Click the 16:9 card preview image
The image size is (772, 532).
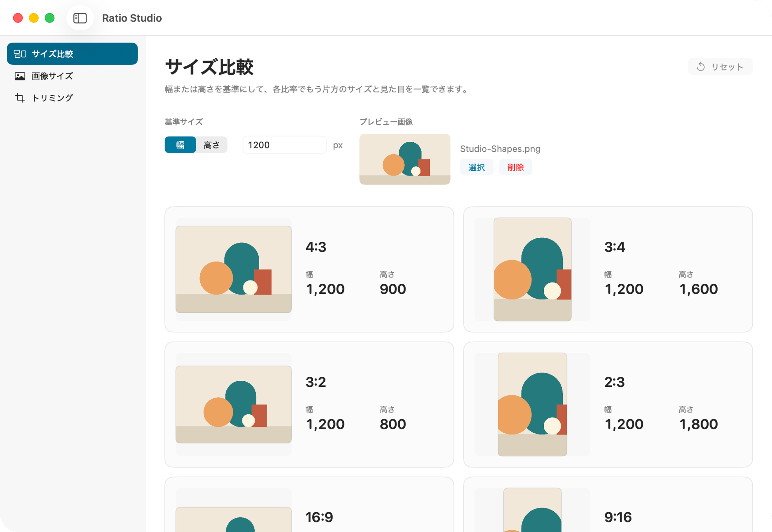click(234, 519)
